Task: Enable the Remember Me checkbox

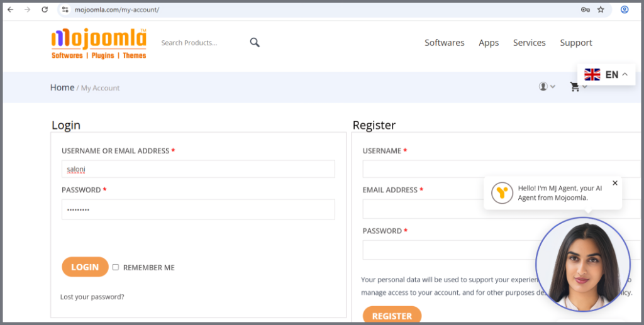Action: coord(116,267)
